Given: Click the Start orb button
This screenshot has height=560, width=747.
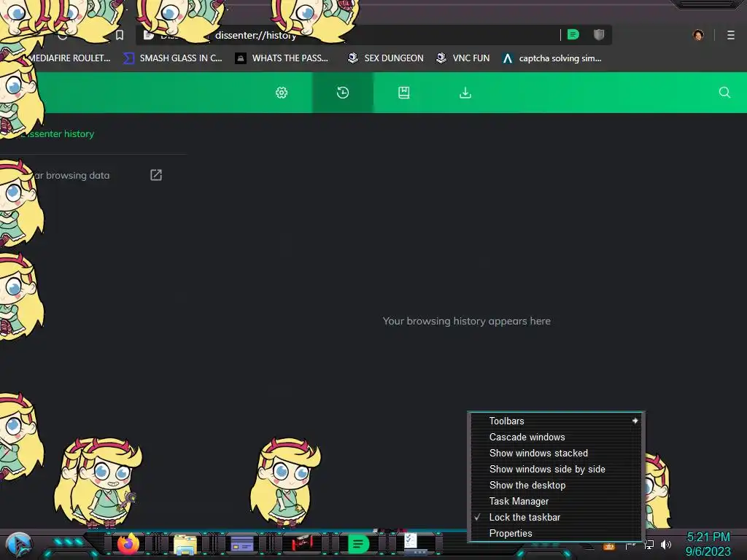Looking at the screenshot, I should point(19,545).
